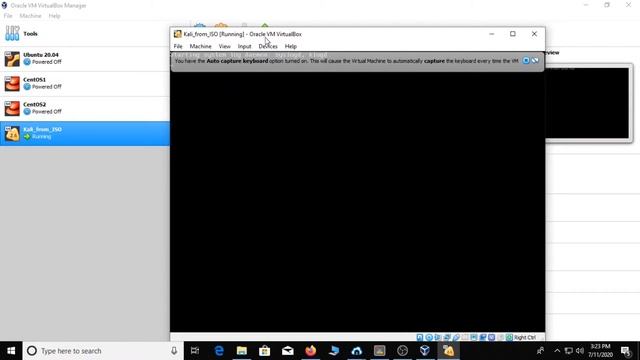
Task: Expand hidden system tray icons chevron
Action: tap(557, 351)
